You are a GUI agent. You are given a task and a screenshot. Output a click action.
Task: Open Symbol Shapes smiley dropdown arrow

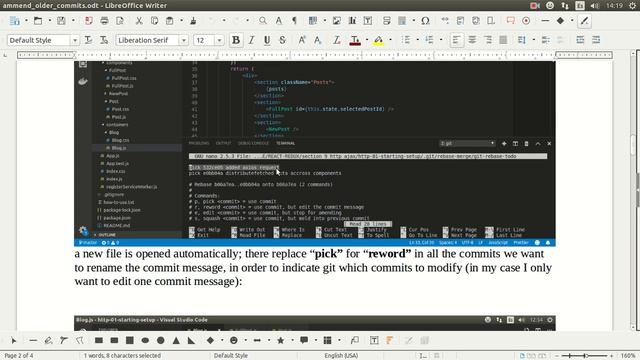245,340
